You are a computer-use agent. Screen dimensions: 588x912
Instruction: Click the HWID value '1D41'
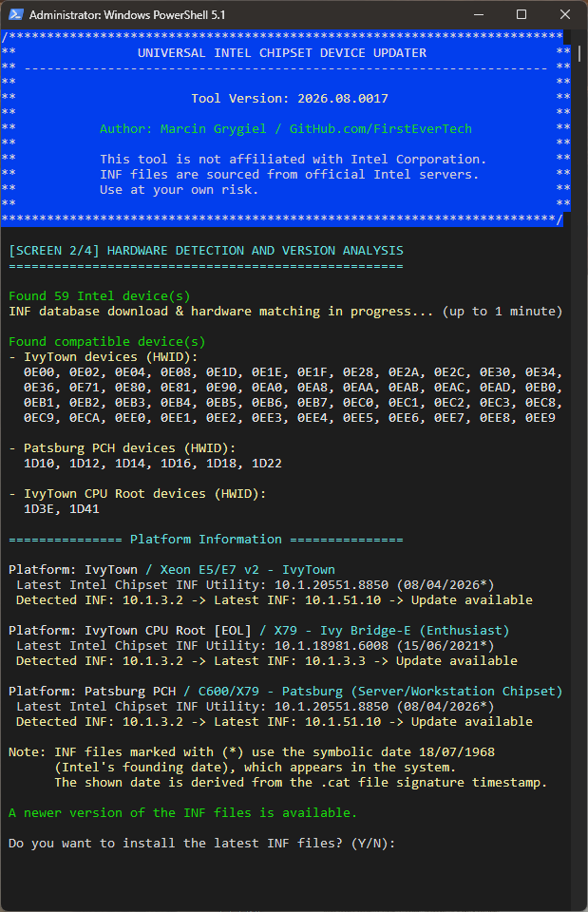(x=85, y=509)
